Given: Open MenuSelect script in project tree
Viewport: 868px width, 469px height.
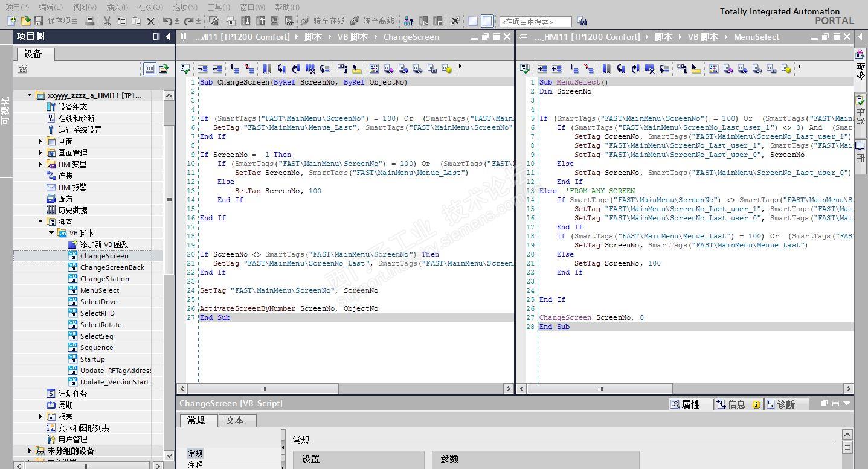Looking at the screenshot, I should coord(100,290).
